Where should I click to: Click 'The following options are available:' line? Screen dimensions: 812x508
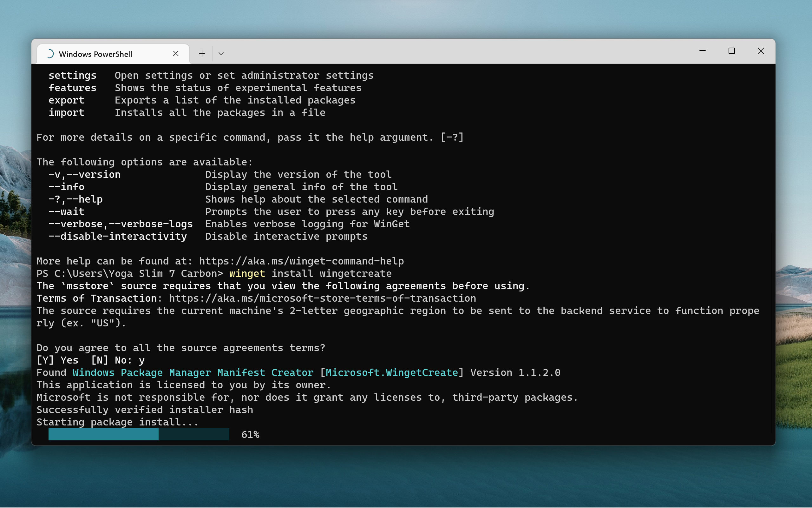145,162
